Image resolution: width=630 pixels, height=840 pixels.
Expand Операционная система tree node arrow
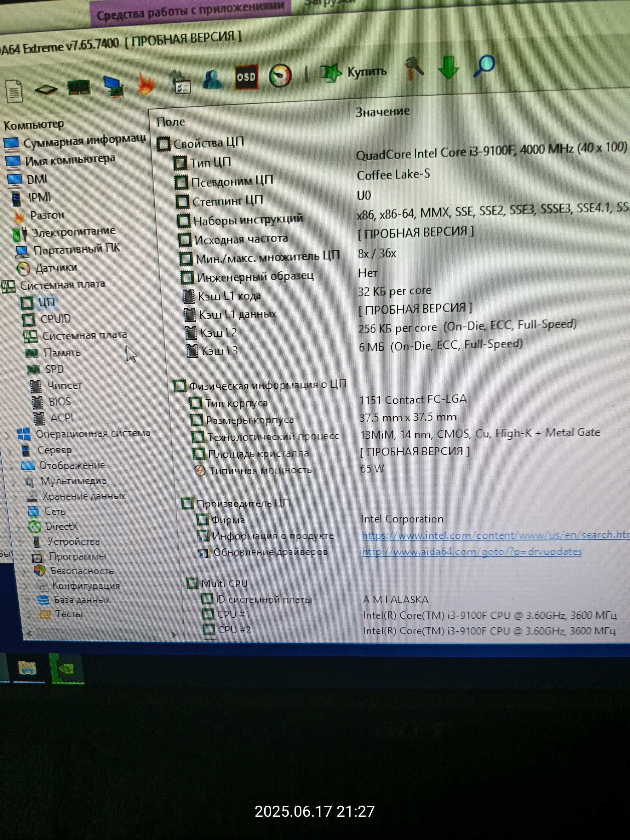pos(8,436)
